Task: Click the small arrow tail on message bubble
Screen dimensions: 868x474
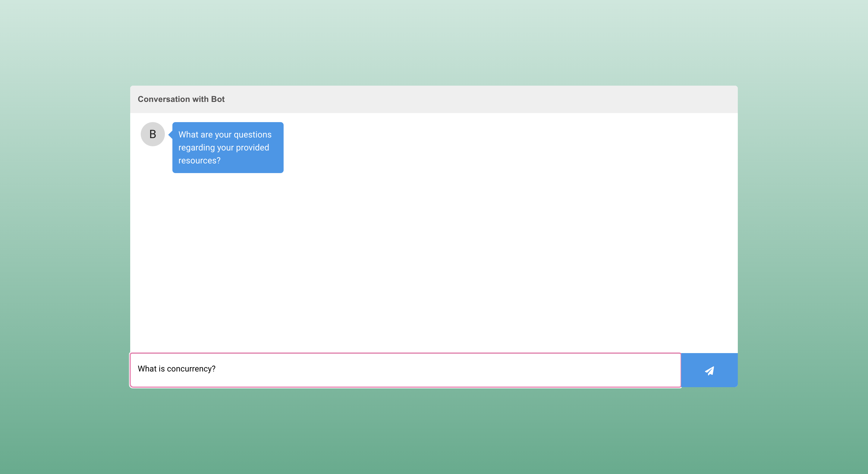Action: pos(171,134)
